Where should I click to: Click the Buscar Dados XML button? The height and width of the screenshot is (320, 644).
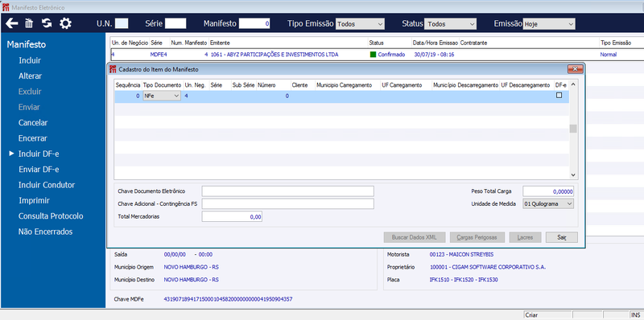415,237
